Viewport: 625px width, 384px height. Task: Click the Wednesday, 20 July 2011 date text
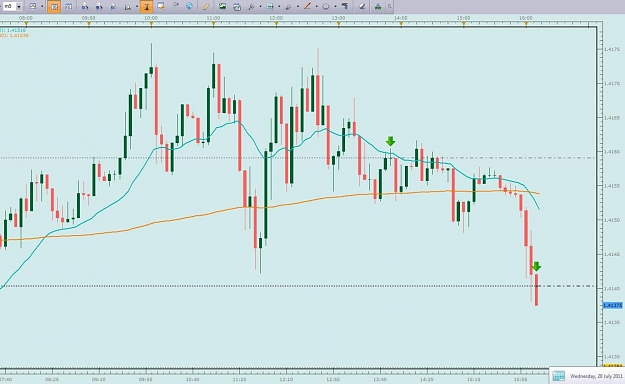click(596, 376)
